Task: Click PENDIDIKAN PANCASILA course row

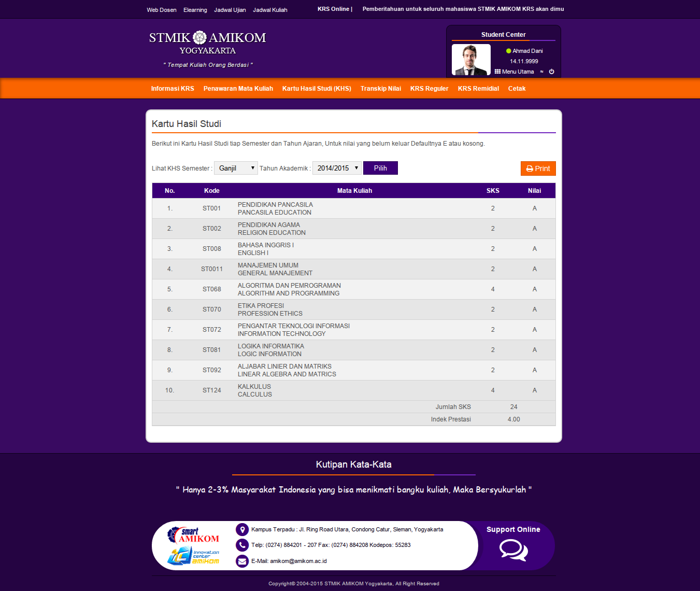Action: click(354, 208)
